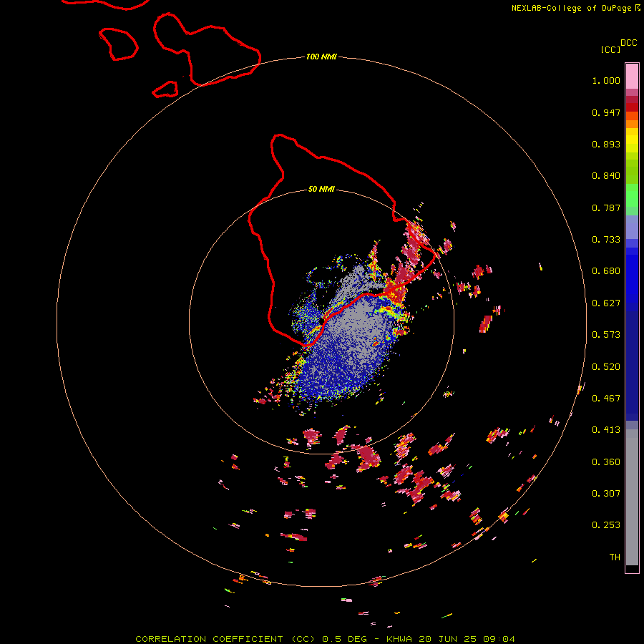Screen dimensions: 644x644
Task: Click the 0.253 scale value
Action: 606,525
